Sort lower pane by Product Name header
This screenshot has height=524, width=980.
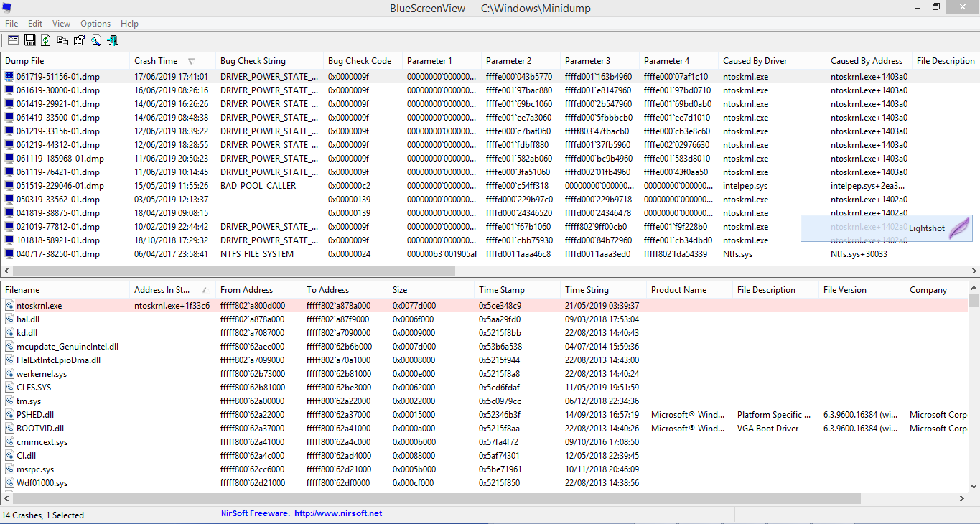[689, 290]
